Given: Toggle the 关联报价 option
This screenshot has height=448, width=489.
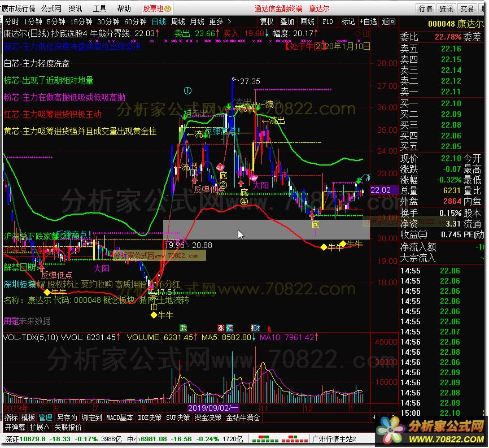Looking at the screenshot, I should (x=68, y=427).
